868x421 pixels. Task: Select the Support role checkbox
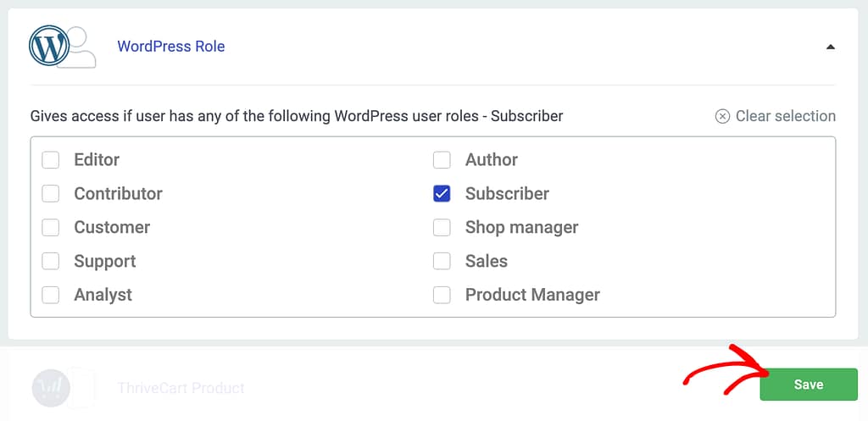tap(51, 261)
